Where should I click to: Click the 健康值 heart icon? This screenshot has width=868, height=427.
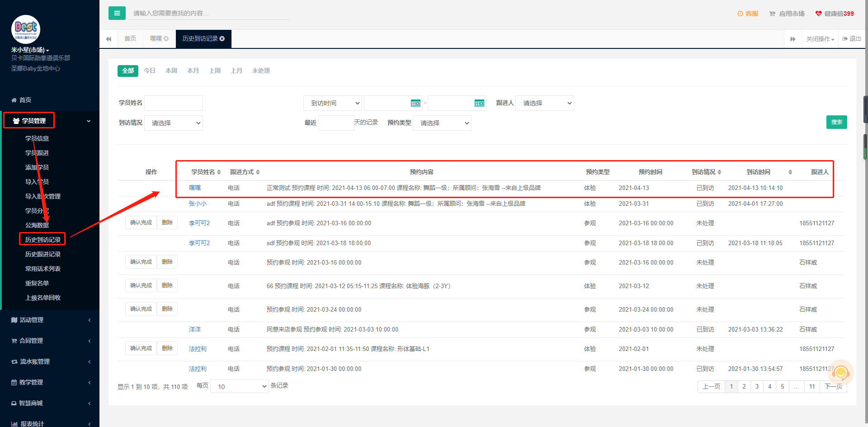point(818,14)
